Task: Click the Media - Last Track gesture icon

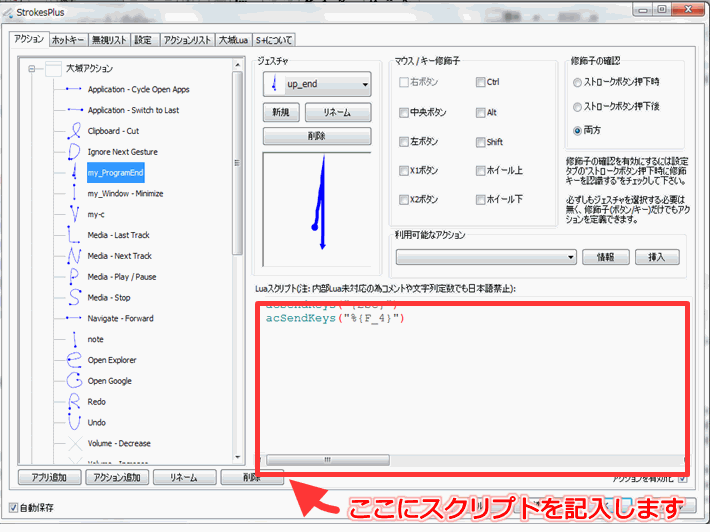Action: pyautogui.click(x=72, y=235)
